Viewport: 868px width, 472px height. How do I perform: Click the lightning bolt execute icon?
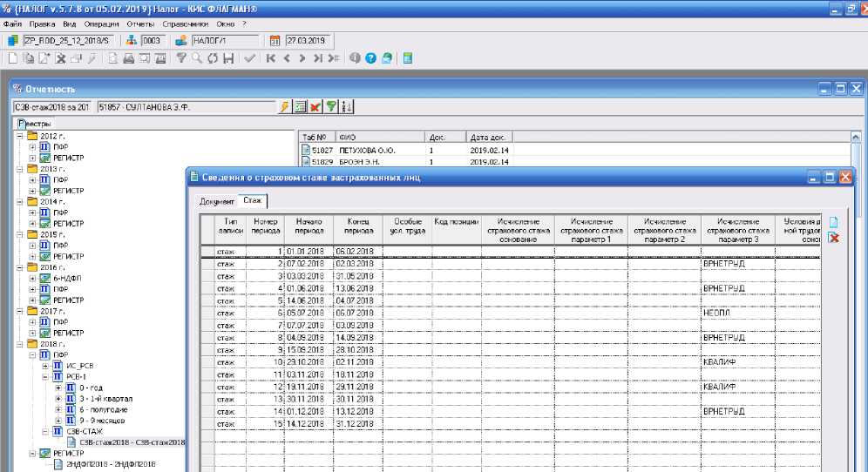point(284,106)
